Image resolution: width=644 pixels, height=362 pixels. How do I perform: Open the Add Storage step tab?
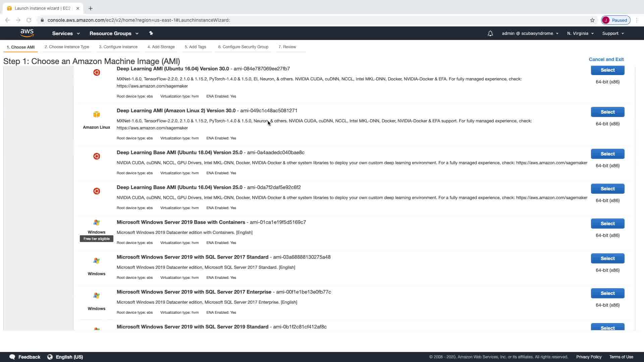click(161, 47)
